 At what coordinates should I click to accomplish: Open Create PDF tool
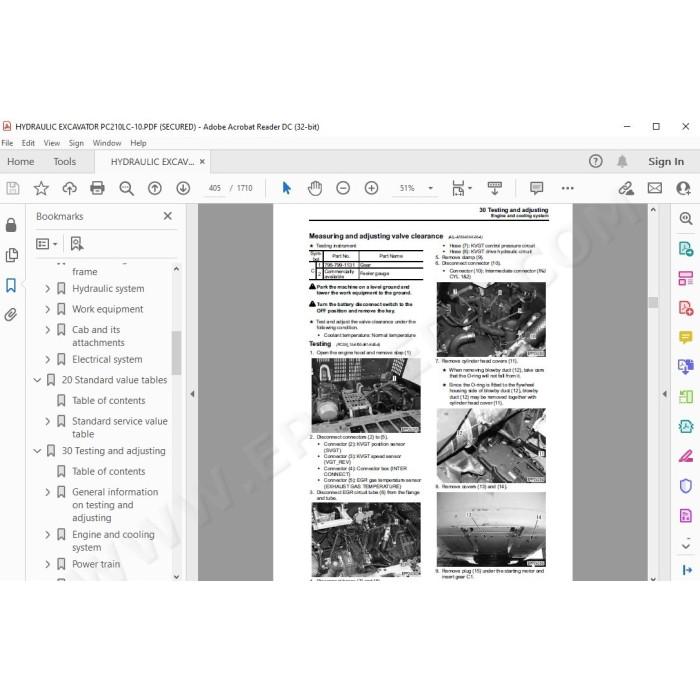pyautogui.click(x=686, y=308)
